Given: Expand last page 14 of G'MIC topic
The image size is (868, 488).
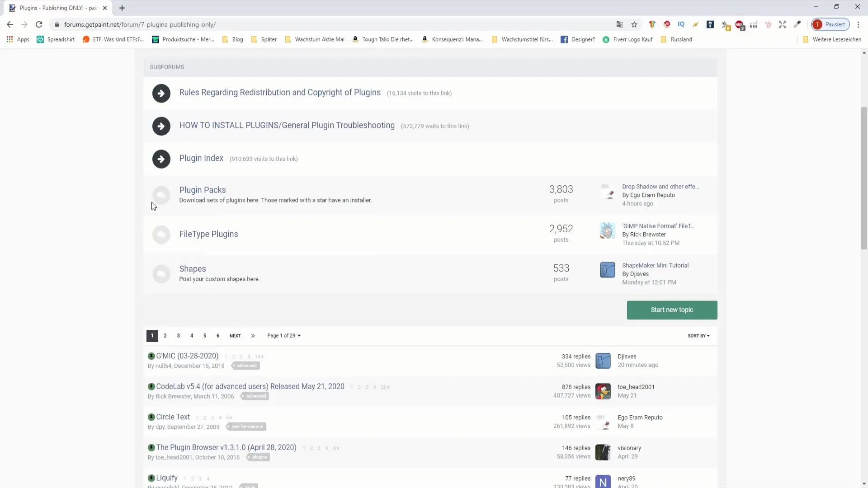Looking at the screenshot, I should pos(259,357).
